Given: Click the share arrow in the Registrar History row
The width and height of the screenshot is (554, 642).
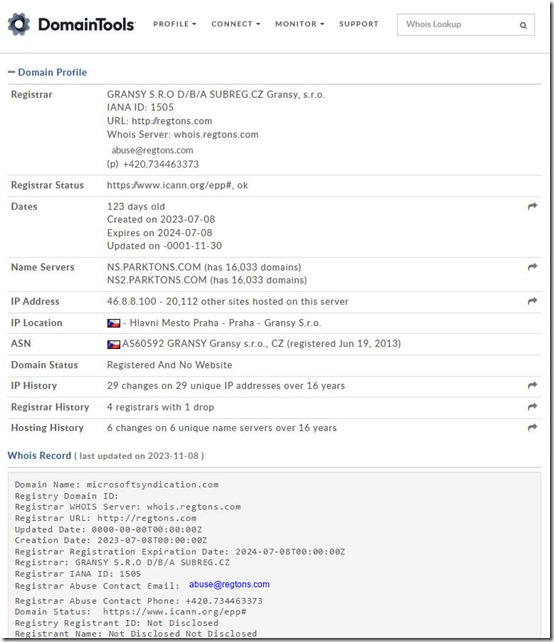Looking at the screenshot, I should [532, 407].
